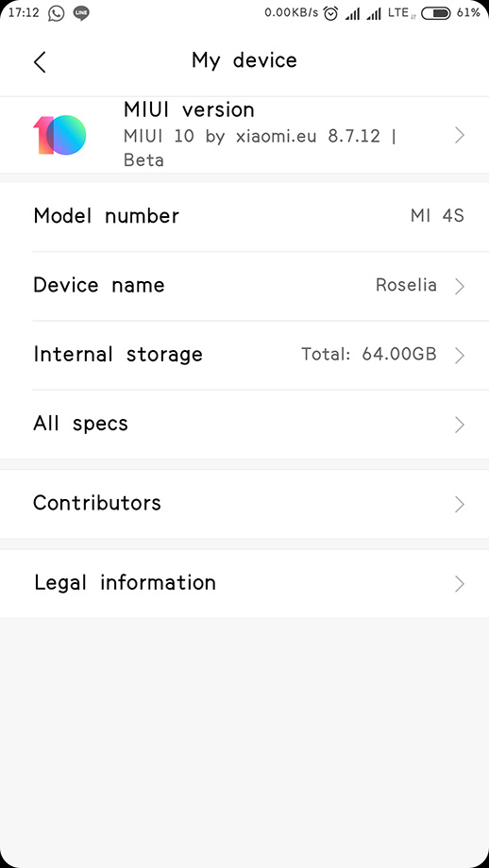Expand Device name chevron arrow
Viewport: 489px width, 868px height.
coord(459,286)
